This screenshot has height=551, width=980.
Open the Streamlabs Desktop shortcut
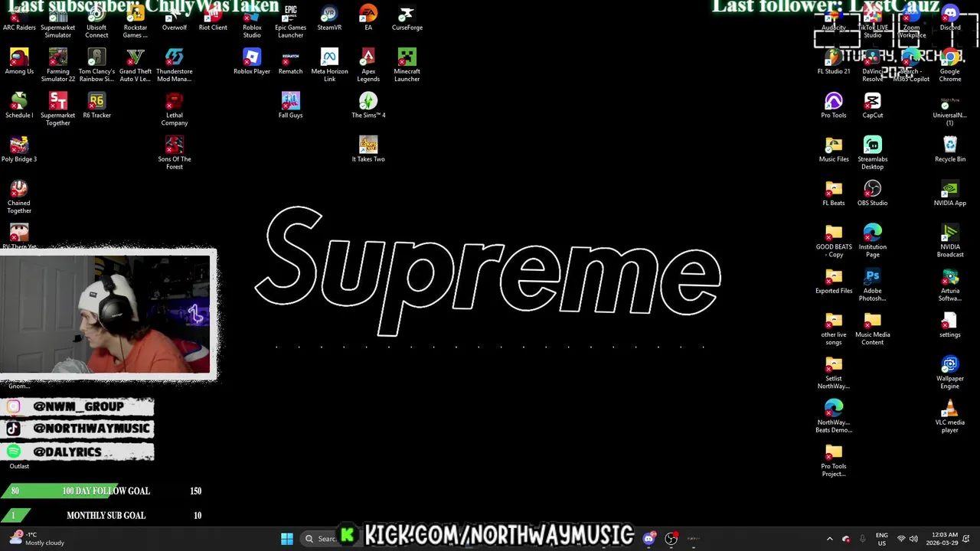(873, 153)
